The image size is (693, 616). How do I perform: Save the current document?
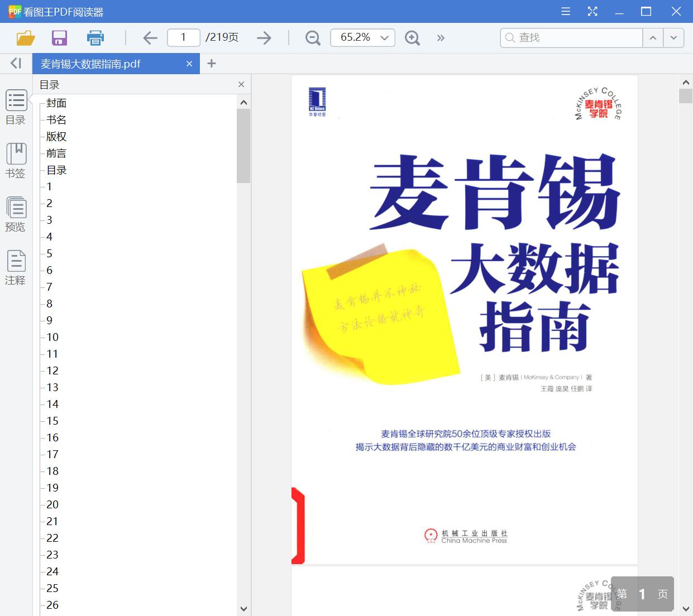(x=59, y=37)
